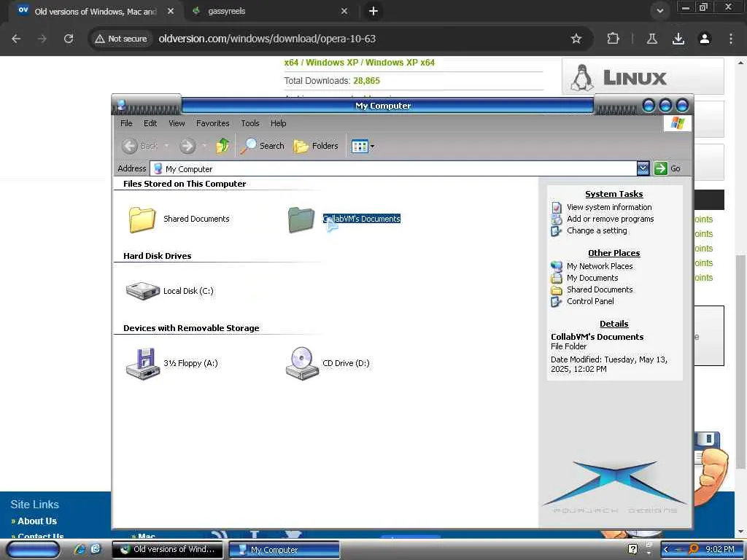Open the Edit menu
The image size is (747, 560).
150,123
